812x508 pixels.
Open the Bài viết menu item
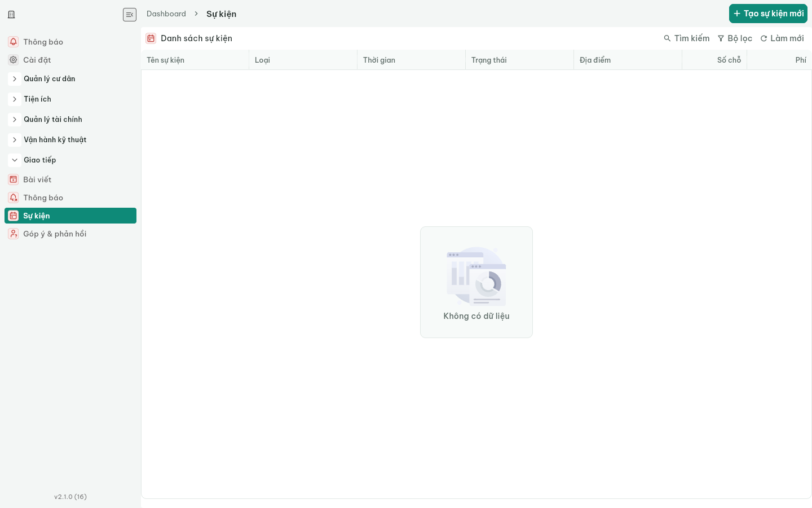(70, 179)
